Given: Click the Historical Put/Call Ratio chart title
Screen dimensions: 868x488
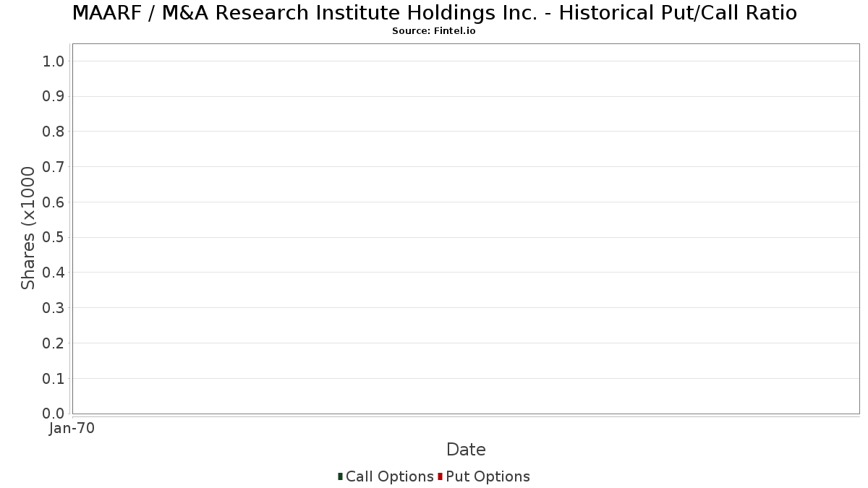Looking at the screenshot, I should click(x=434, y=13).
